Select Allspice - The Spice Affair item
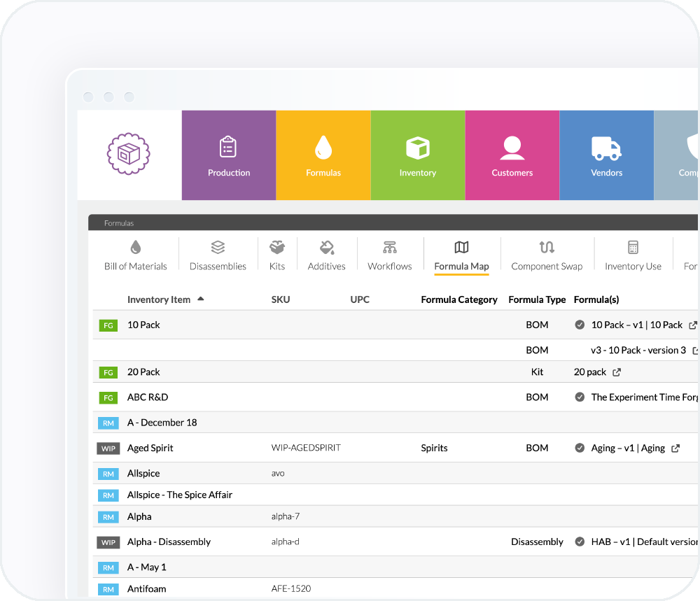 coord(179,495)
